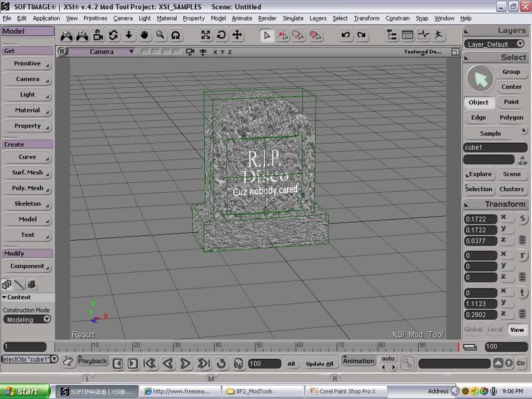This screenshot has width=532, height=399.
Task: Play the animation forward
Action: [186, 363]
